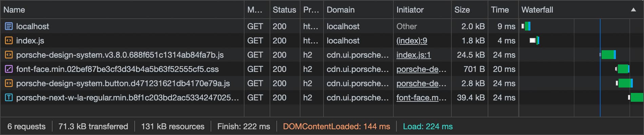Click waterfall bar for design-system.button js
644x135 pixels.
click(x=625, y=83)
